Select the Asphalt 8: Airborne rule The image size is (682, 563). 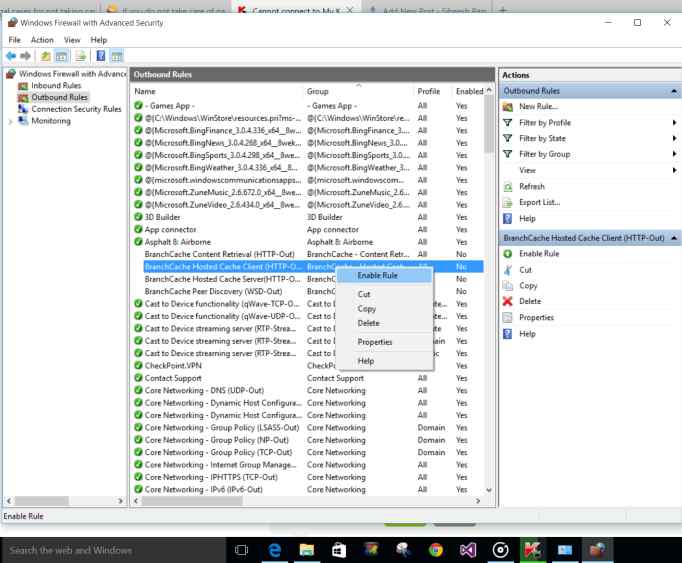click(177, 242)
